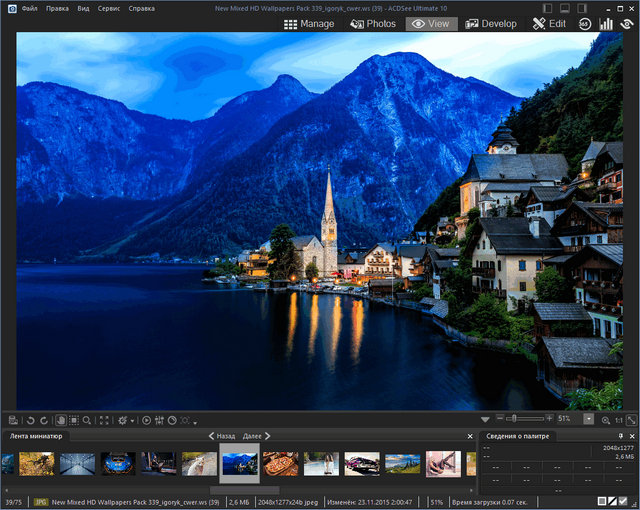640x510 pixels.
Task: Click the zoom slider handle
Action: 513,418
